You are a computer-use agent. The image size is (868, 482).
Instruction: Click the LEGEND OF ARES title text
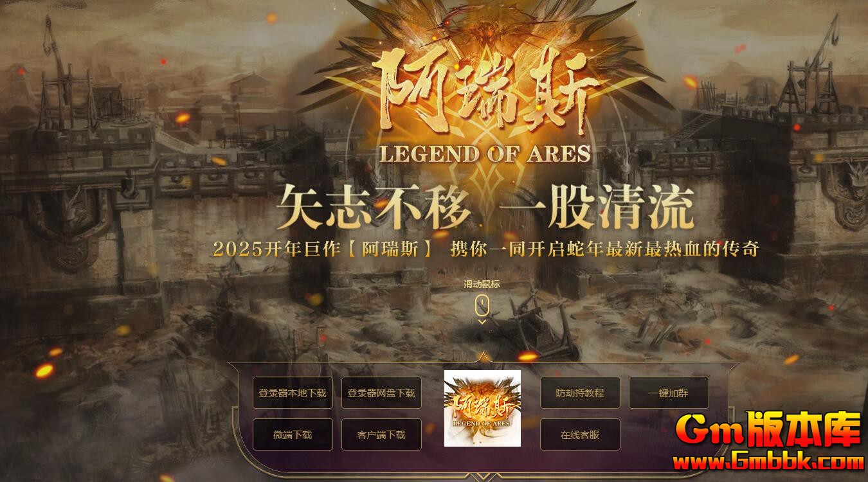coord(485,154)
